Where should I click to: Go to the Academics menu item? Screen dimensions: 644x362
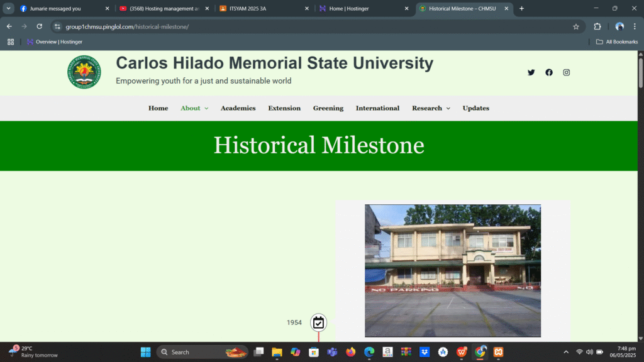click(x=238, y=108)
